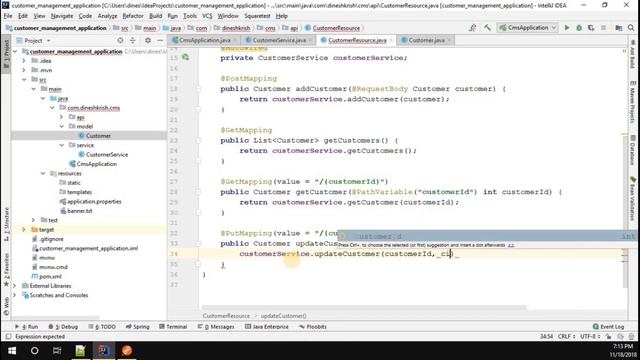This screenshot has width=640, height=360.
Task: Select application.properties file
Action: (94, 202)
